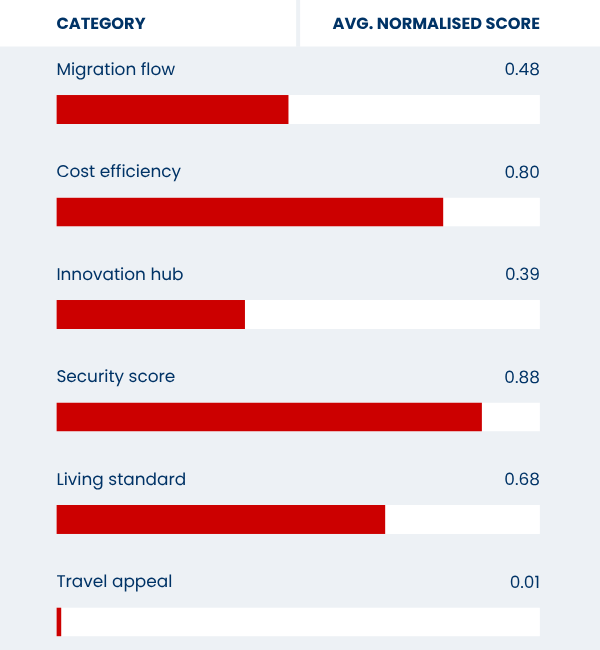This screenshot has height=650, width=600.
Task: Click the 0.39 Innovation hub score value
Action: 522,274
